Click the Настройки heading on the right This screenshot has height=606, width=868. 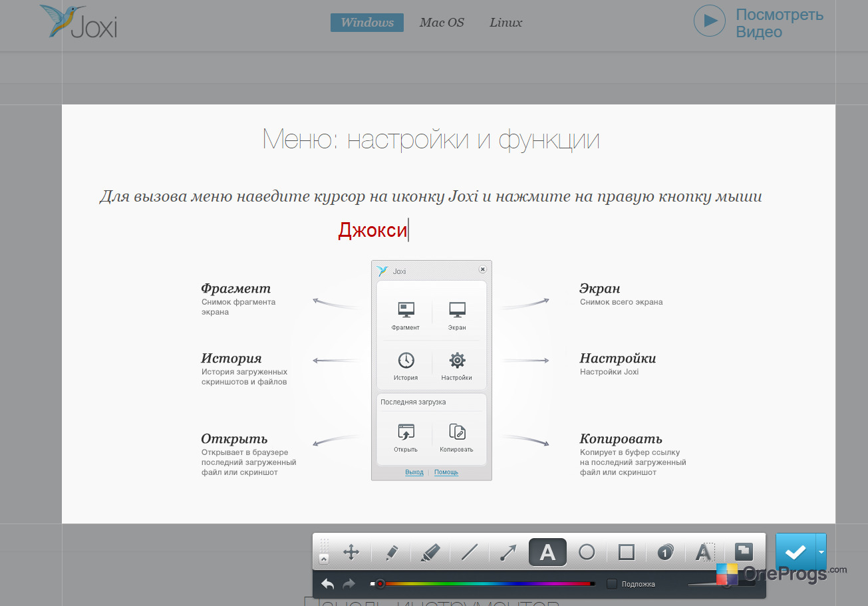pyautogui.click(x=618, y=359)
